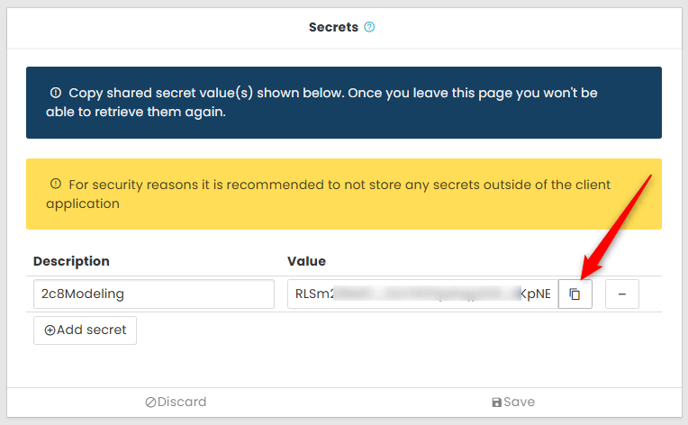This screenshot has width=688, height=425.
Task: Copy the 2c8Modeling secret value
Action: pos(575,294)
